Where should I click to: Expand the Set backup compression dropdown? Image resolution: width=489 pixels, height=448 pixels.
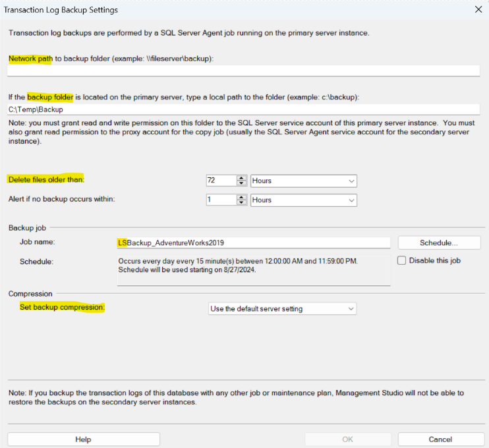click(x=281, y=308)
